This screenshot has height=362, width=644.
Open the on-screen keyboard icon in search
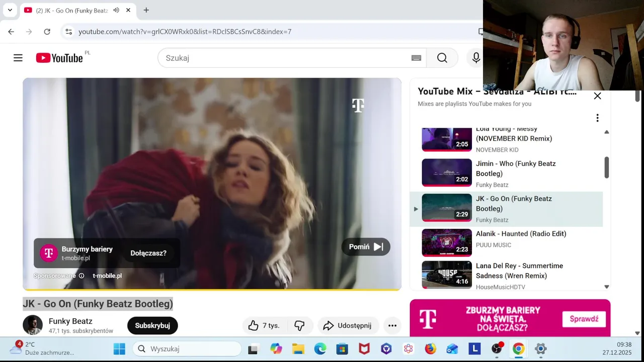point(416,58)
